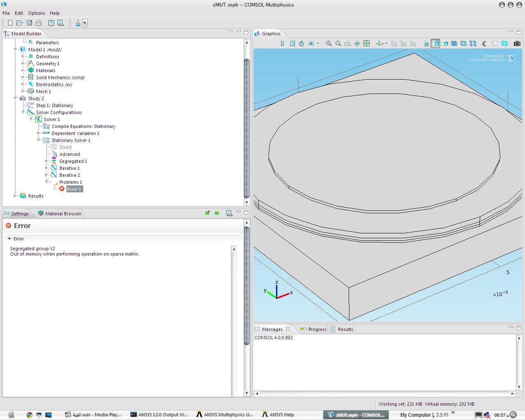Go to default 3D view
The width and height of the screenshot is (525, 420).
(x=379, y=43)
